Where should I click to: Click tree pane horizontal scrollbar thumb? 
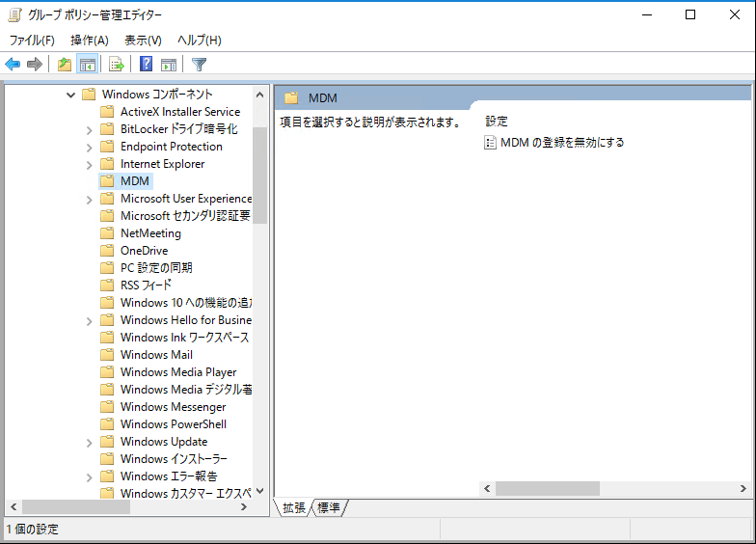76,507
